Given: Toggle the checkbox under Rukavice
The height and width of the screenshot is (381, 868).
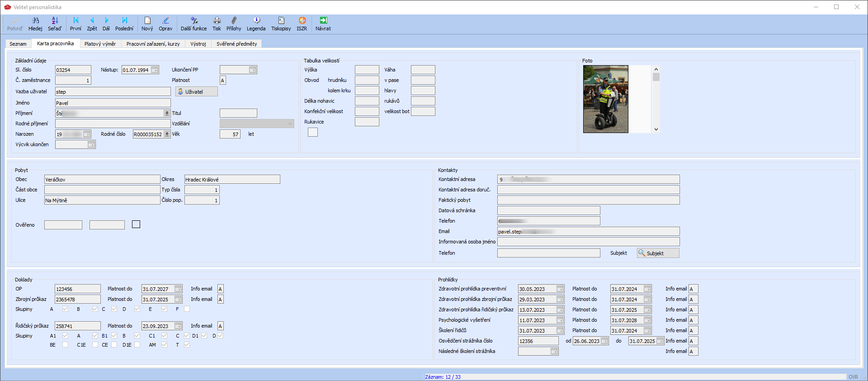Looking at the screenshot, I should [x=313, y=132].
